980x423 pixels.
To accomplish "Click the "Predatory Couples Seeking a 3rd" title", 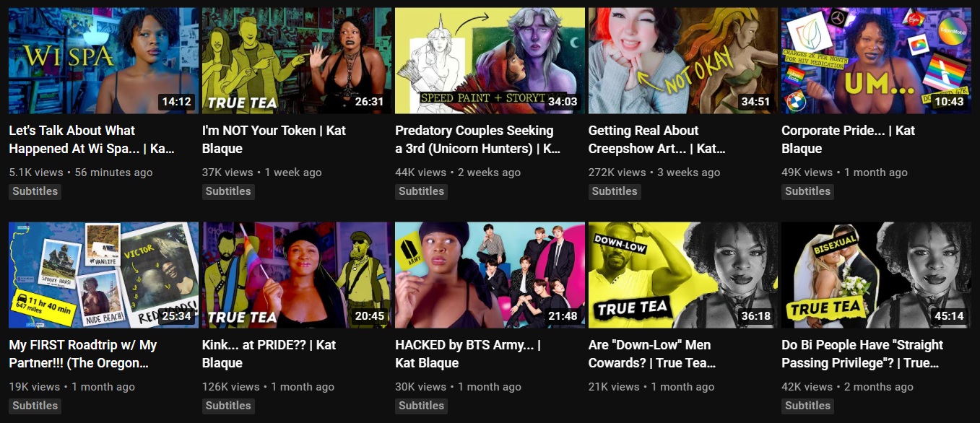I will (x=477, y=139).
